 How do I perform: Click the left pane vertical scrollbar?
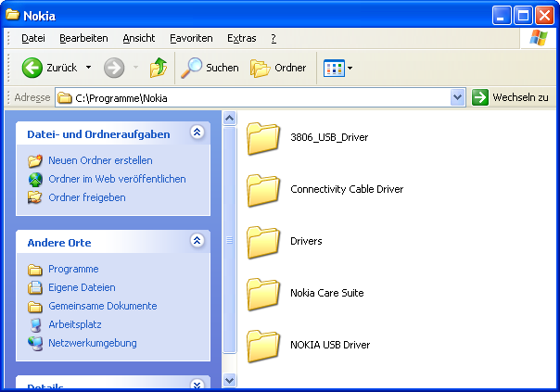click(x=230, y=241)
